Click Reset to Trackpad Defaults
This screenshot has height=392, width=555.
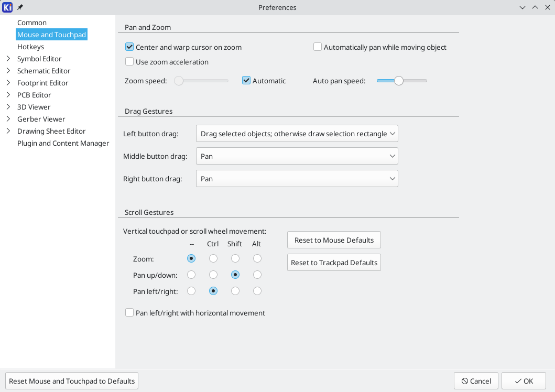[x=333, y=262]
